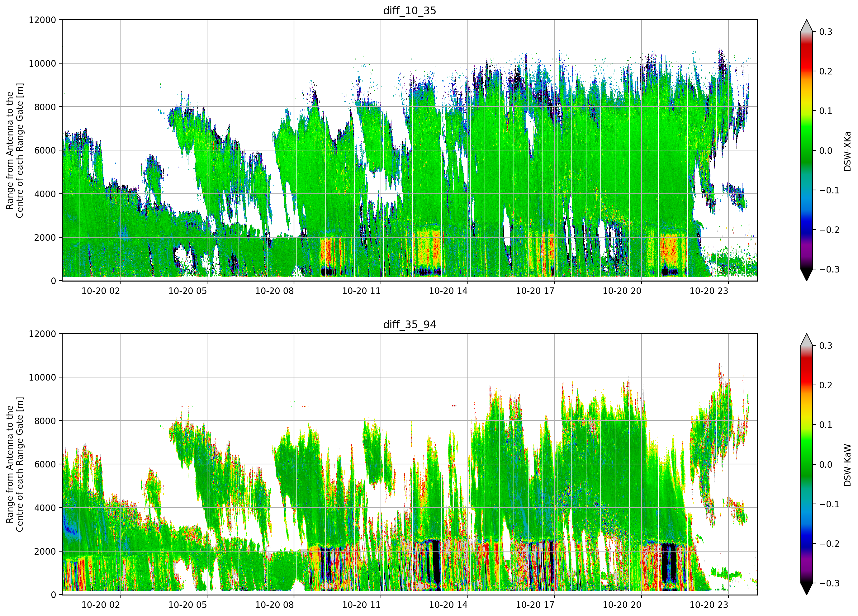Select tick 0.3 on DSW-XKa colorbar
The image size is (858, 616).
[x=826, y=32]
